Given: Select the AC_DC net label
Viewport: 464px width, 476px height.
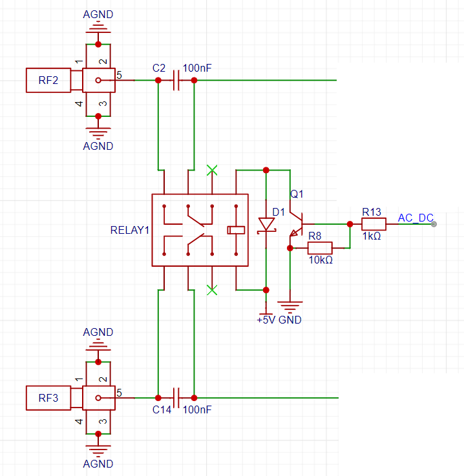Looking at the screenshot, I should coord(416,218).
